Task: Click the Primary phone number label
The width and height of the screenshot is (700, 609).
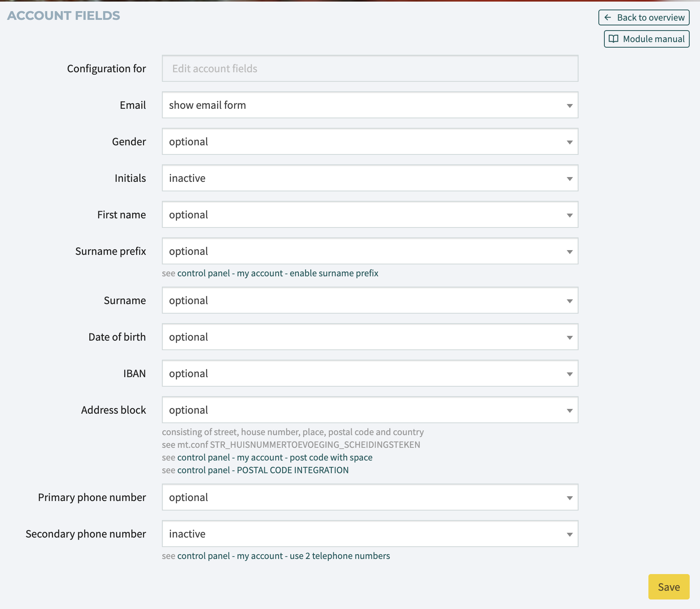Action: click(92, 497)
